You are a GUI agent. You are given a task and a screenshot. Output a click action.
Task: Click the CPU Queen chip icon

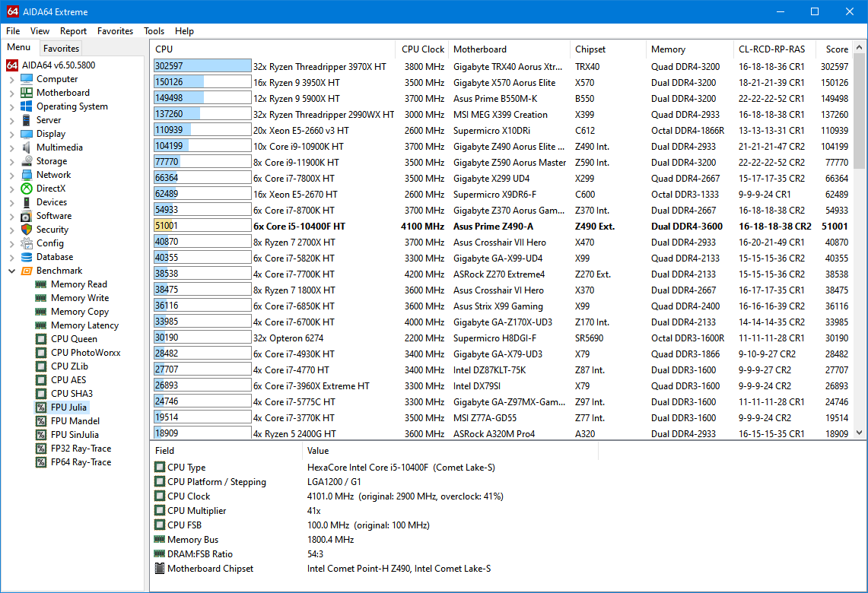point(41,339)
